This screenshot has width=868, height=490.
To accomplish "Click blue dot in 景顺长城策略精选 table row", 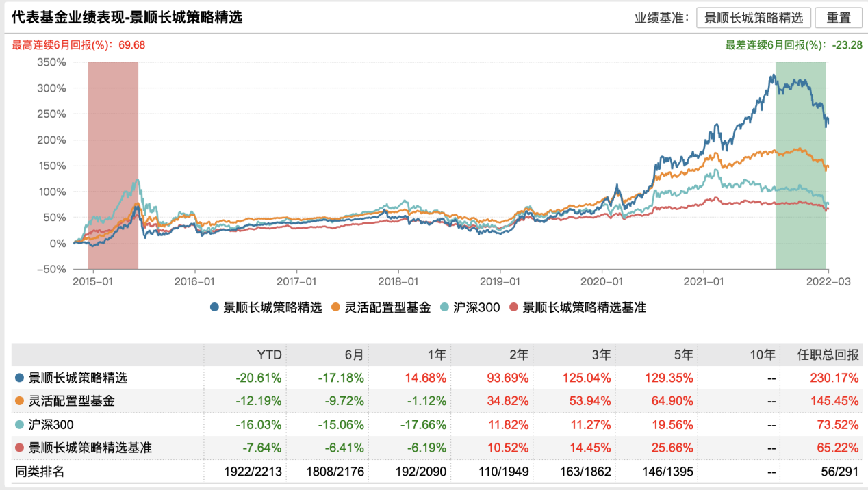I will coord(19,378).
